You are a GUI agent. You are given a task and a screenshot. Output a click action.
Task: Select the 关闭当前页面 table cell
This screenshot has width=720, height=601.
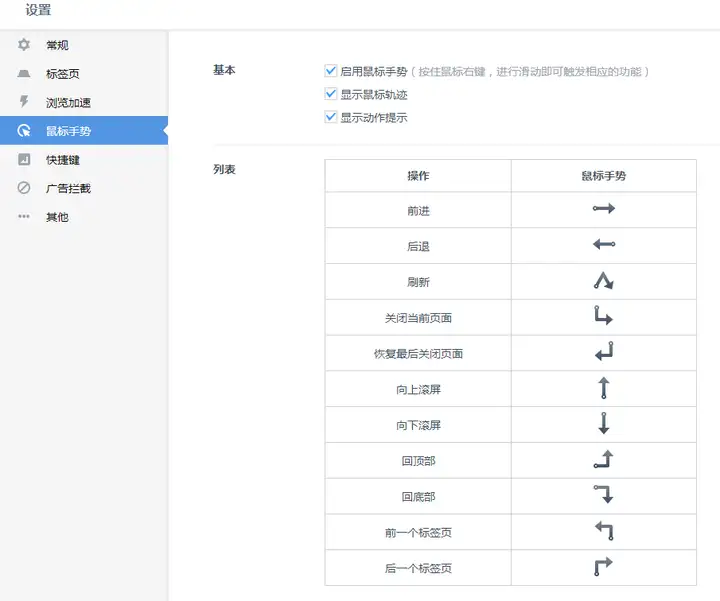418,318
